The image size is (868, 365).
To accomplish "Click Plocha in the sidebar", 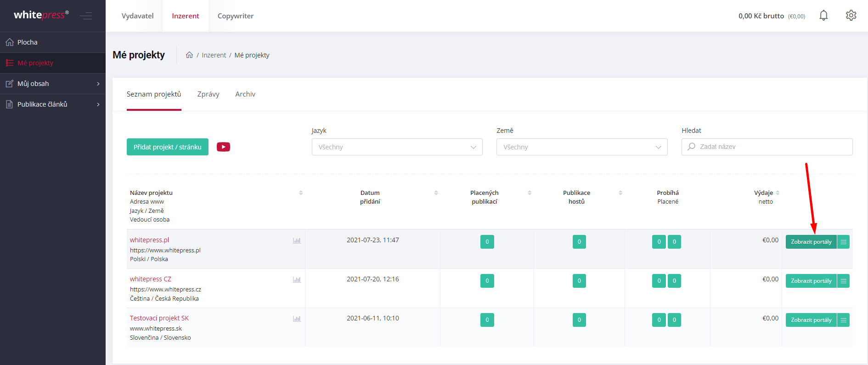I will [x=53, y=42].
